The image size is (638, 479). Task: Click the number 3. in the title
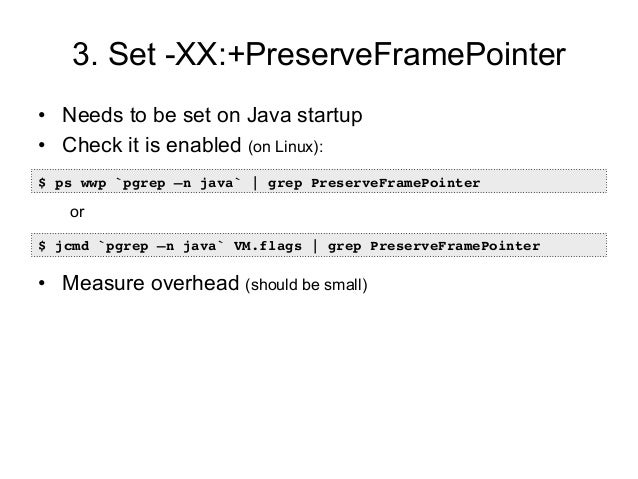tap(85, 54)
